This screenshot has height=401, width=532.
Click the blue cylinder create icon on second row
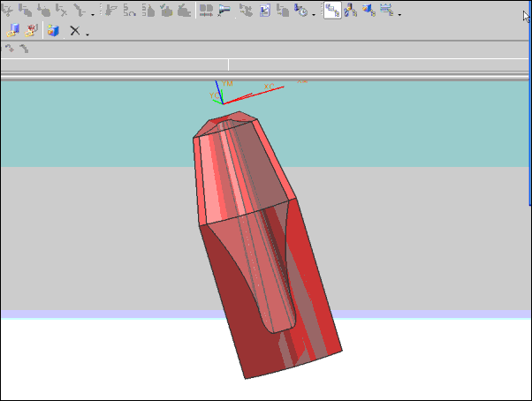(13, 31)
